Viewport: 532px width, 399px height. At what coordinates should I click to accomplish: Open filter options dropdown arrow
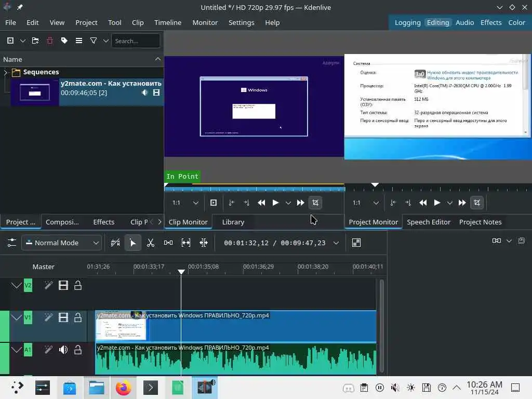click(x=106, y=41)
